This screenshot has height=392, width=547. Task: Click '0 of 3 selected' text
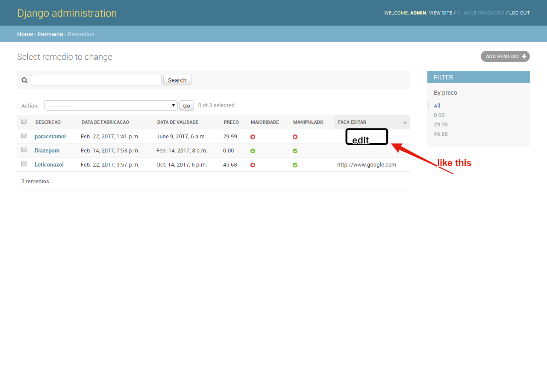216,105
